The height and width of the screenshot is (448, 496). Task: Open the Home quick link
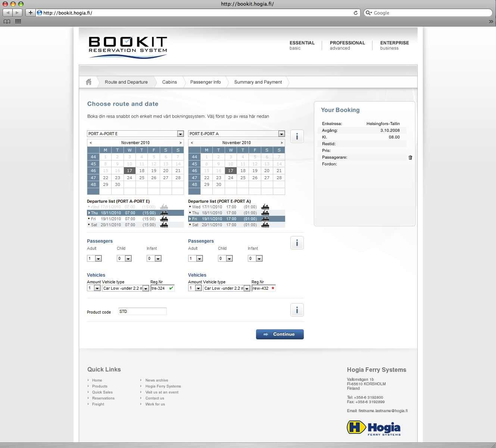pos(97,380)
